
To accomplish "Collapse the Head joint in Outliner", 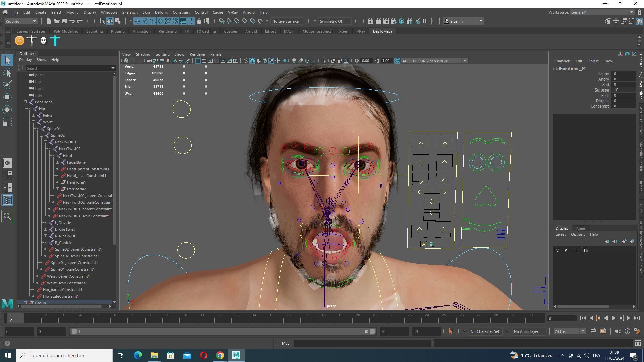I will (53, 156).
